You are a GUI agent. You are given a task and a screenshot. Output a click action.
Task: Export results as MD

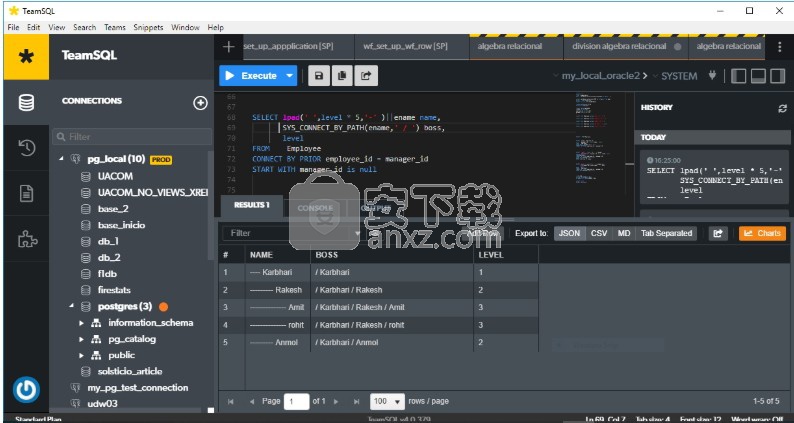624,233
